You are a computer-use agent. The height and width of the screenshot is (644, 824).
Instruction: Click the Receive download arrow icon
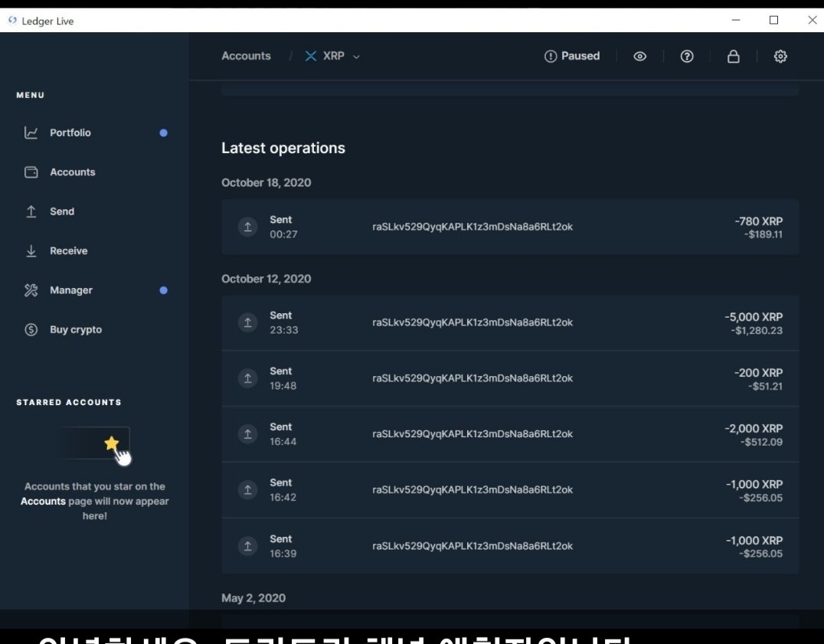(x=31, y=251)
